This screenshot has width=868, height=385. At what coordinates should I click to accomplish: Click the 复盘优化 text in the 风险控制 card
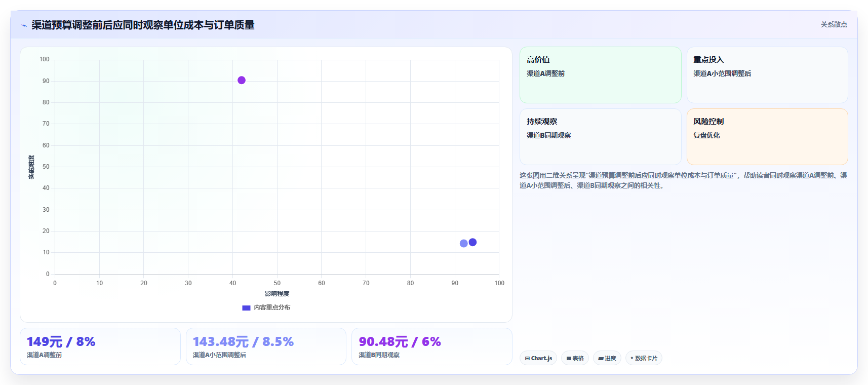(706, 135)
